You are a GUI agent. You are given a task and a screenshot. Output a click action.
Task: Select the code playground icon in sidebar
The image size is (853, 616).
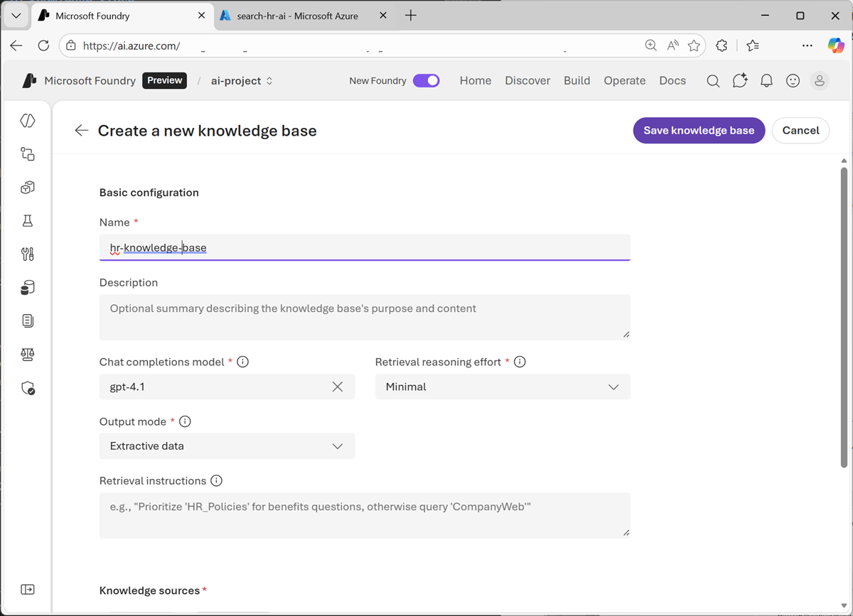click(28, 121)
